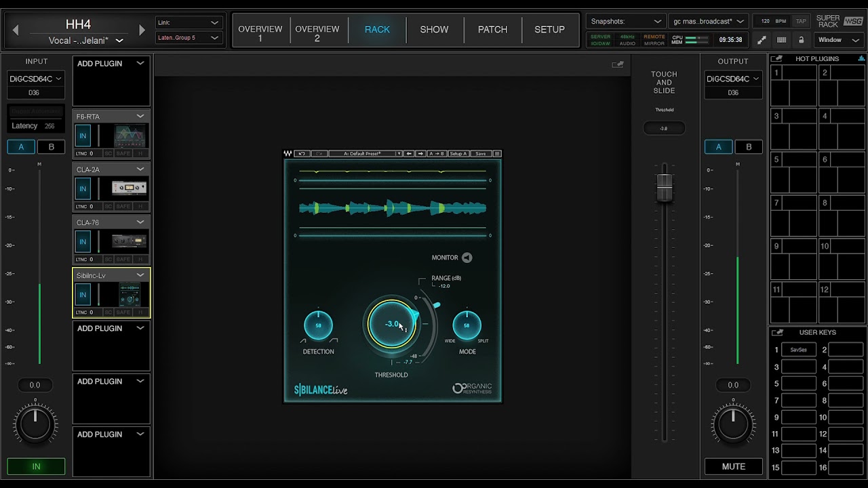Go to the previous rack with left arrow

point(16,30)
